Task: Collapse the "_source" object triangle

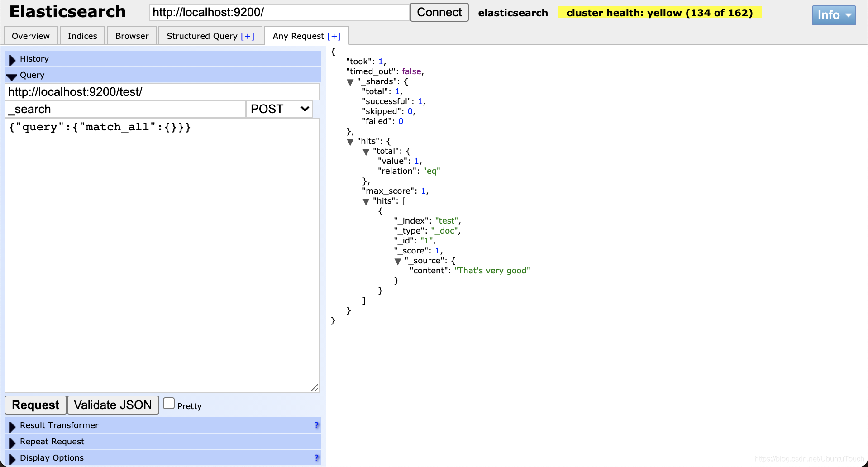Action: [398, 261]
